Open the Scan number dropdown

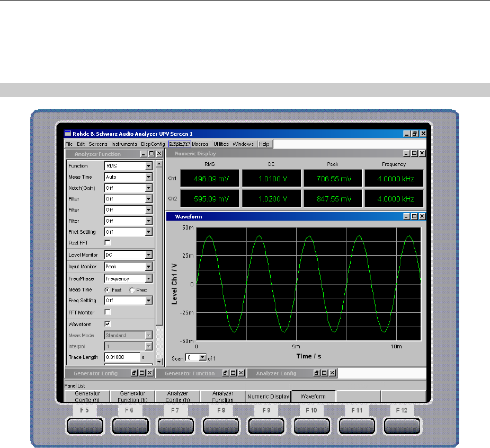202,357
